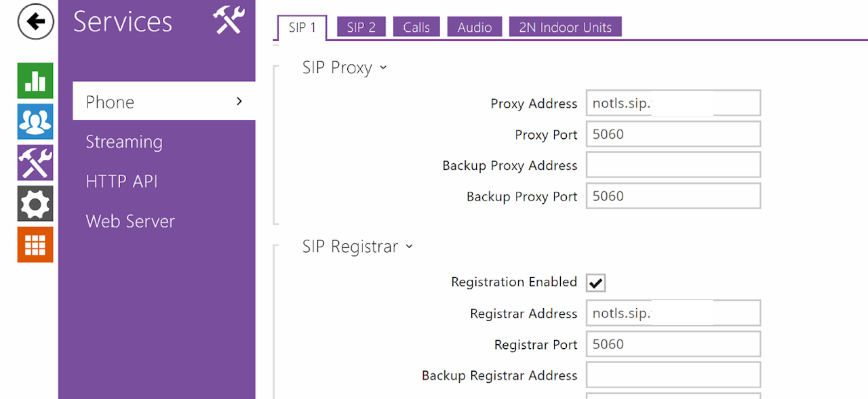Open the Directory users icon
Viewport: 868px width, 399px height.
(35, 122)
